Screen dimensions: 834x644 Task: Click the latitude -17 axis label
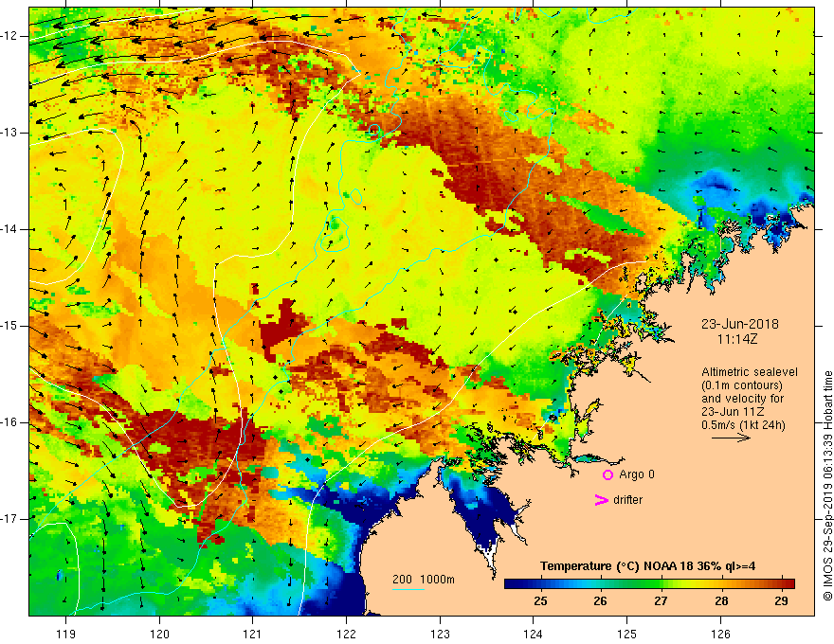point(10,519)
